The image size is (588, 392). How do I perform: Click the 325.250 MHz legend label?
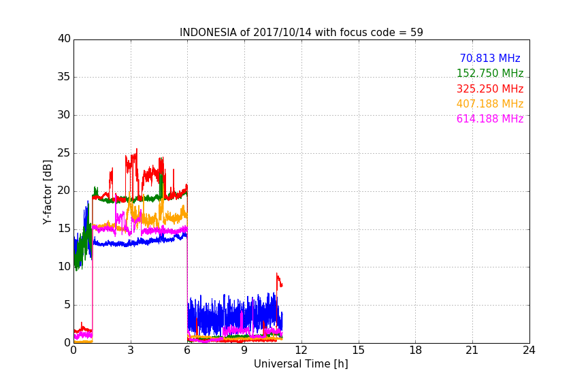(x=490, y=88)
